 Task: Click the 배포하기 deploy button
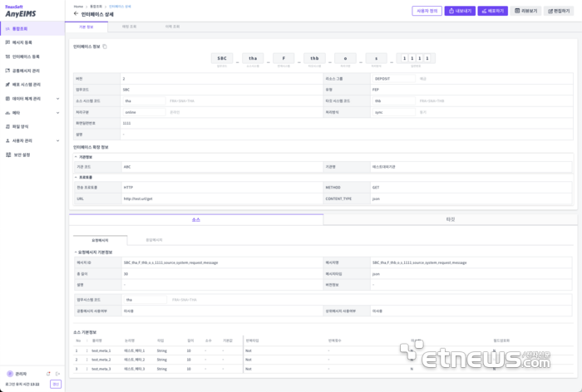tap(492, 11)
